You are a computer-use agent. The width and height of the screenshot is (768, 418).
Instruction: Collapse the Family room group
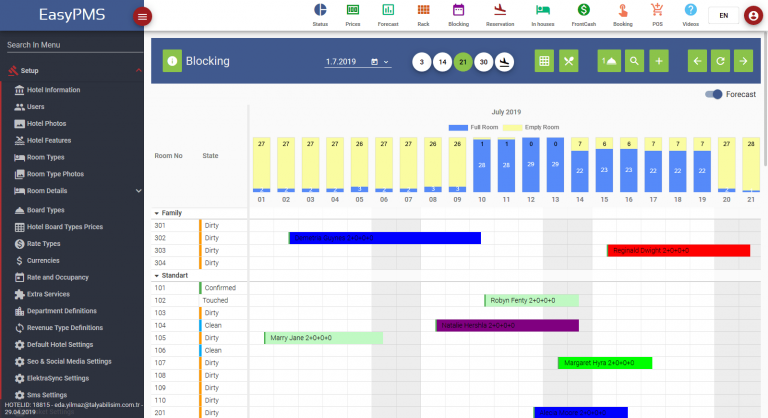click(156, 213)
